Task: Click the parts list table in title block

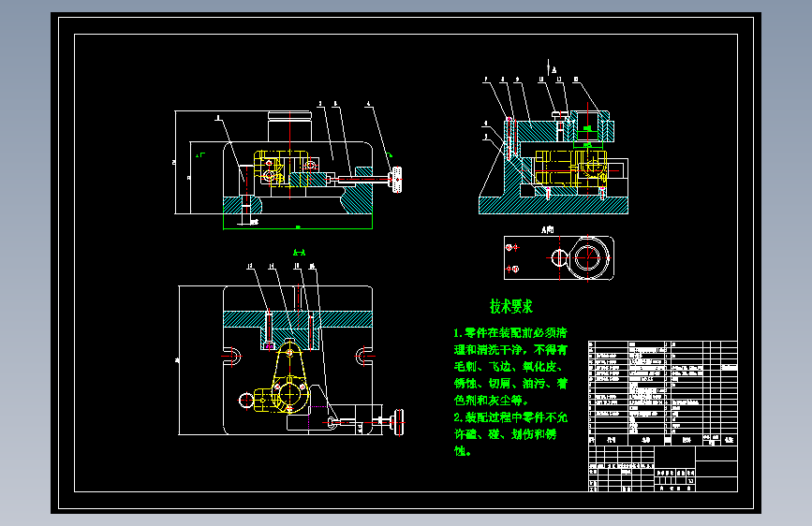Action: (x=663, y=393)
